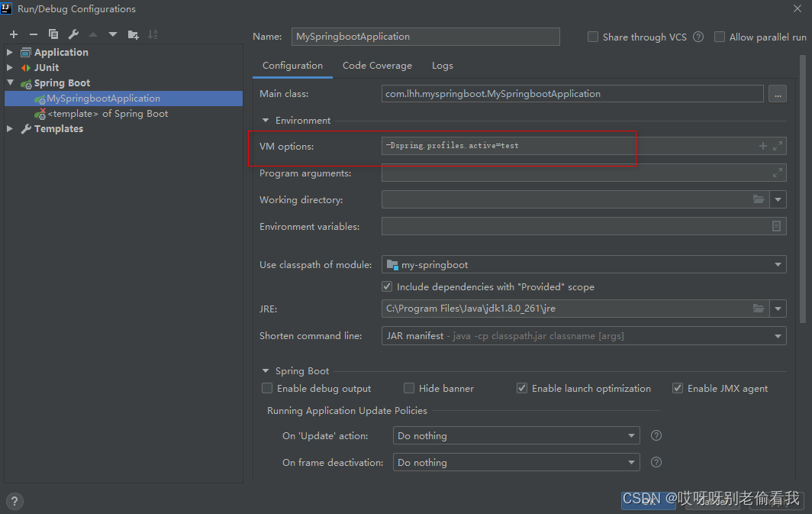Open On 'Update' action dropdown
The width and height of the screenshot is (812, 514).
[x=631, y=435]
